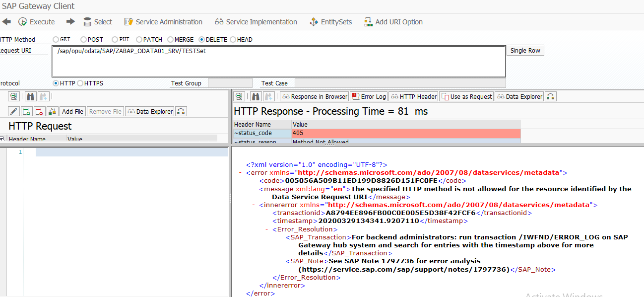The image size is (644, 297).
Task: Open Service Administration from the toolbar
Action: (163, 22)
